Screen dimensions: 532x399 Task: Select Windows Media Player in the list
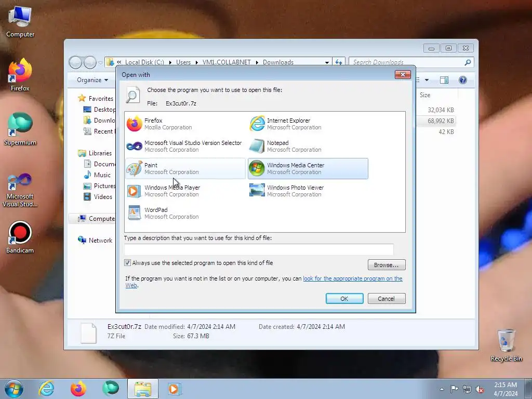tap(185, 191)
